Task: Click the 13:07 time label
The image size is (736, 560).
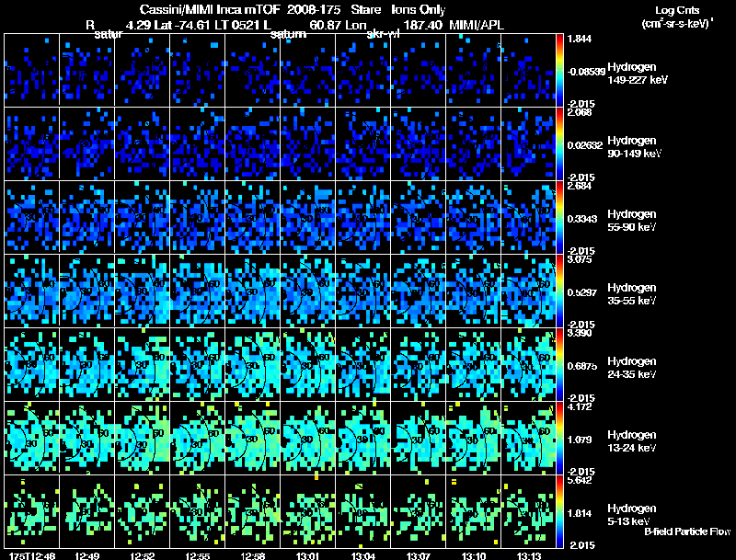Action: coord(419,555)
